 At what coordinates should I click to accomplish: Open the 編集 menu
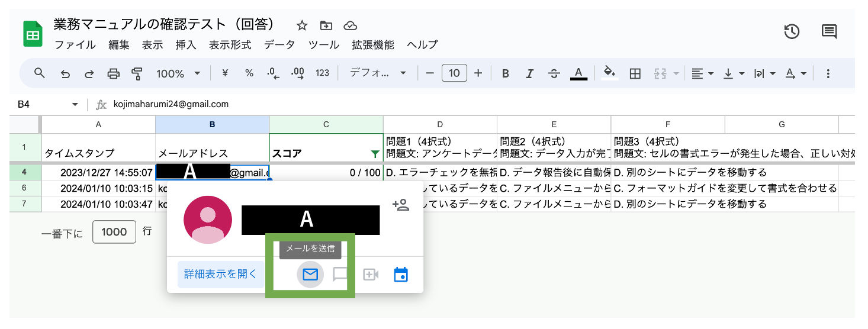pyautogui.click(x=118, y=45)
